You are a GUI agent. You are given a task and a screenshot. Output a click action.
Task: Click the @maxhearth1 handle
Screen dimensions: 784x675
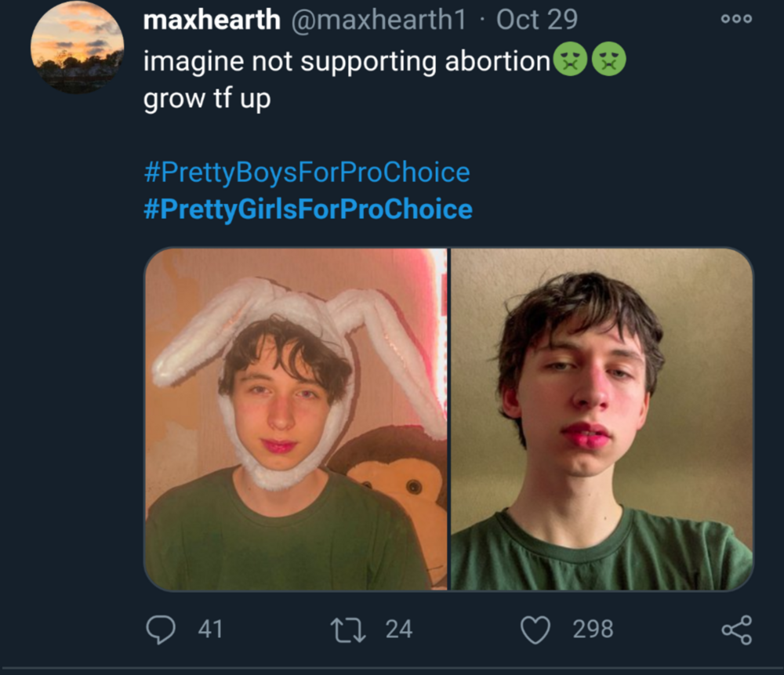(x=379, y=20)
